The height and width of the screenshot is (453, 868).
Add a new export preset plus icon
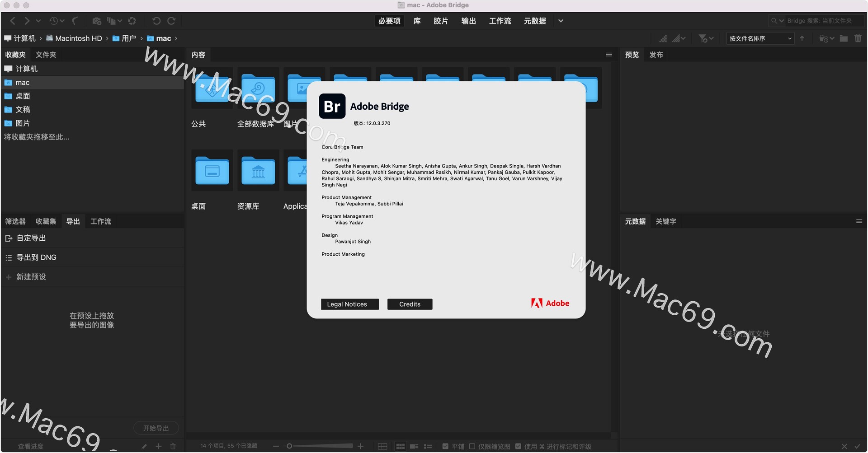pos(159,446)
